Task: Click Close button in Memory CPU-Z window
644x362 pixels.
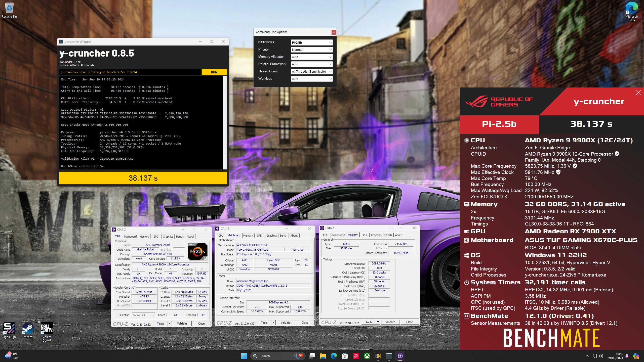Action: (410, 322)
